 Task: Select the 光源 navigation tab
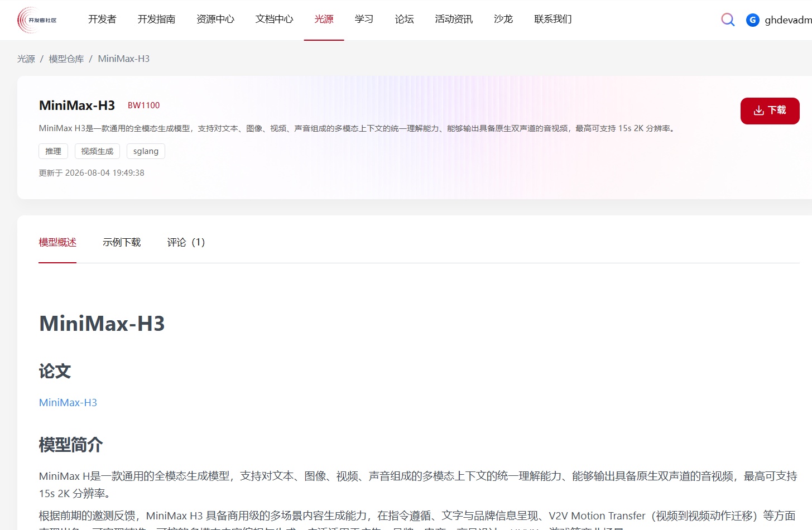pyautogui.click(x=324, y=20)
